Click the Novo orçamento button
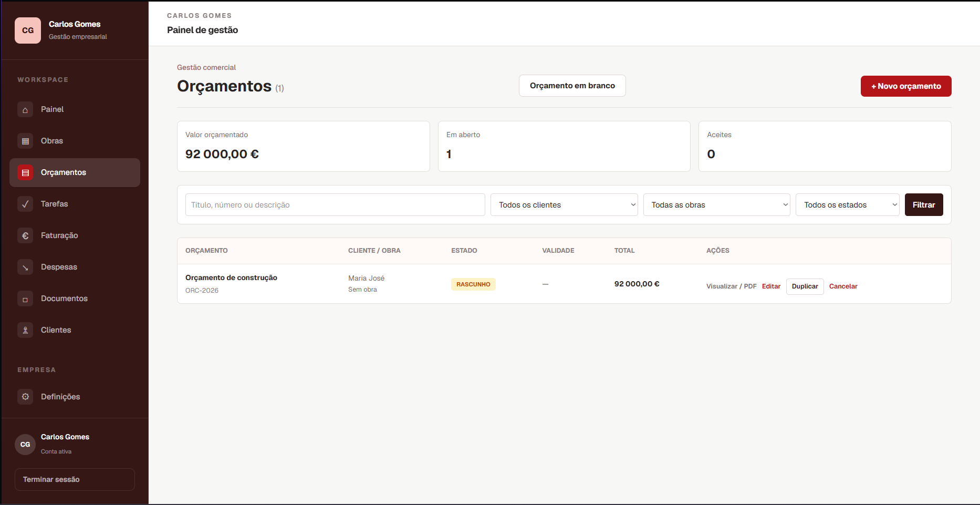The width and height of the screenshot is (980, 505). pyautogui.click(x=906, y=86)
